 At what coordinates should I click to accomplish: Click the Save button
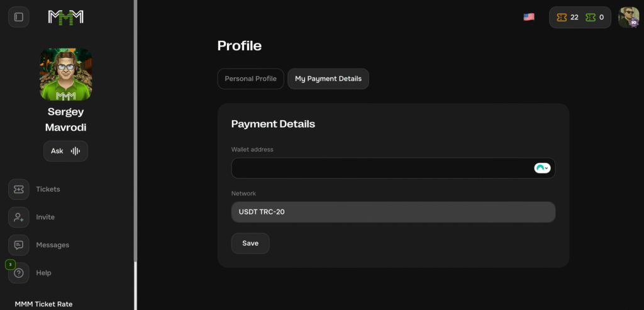(250, 243)
